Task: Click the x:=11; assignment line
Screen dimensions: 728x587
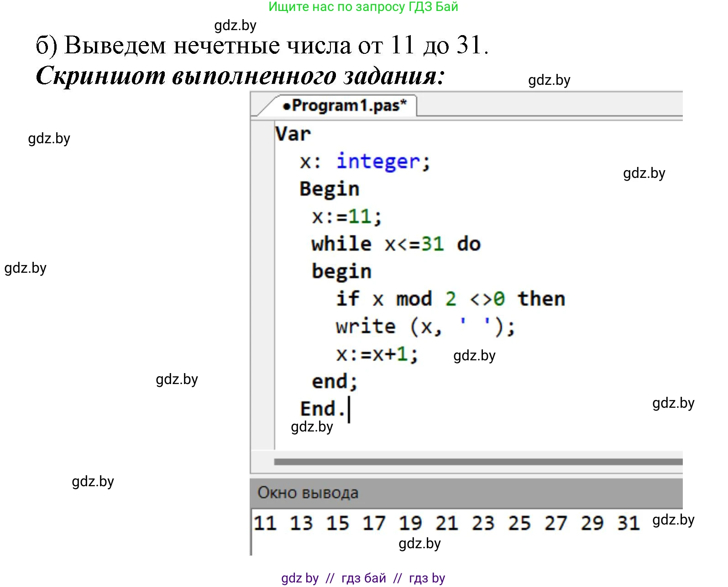Action: pos(346,217)
